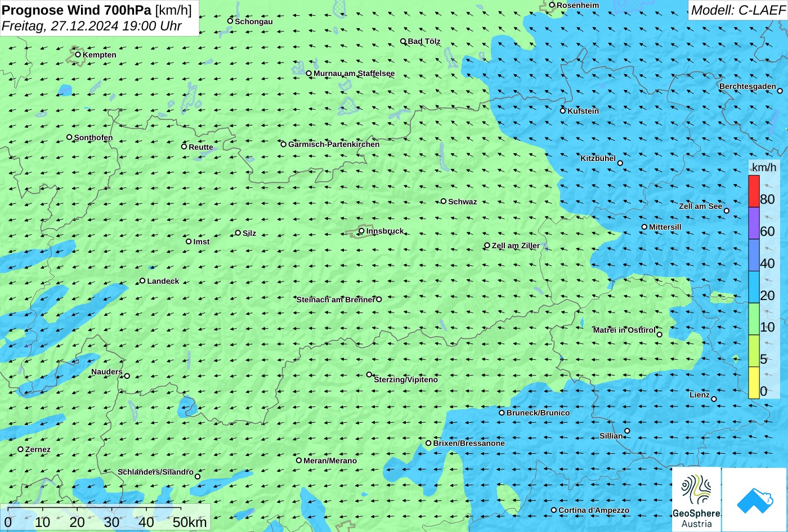Click the 'Prognose Wind 700hPa' title
Screen dimensions: 788x532
pos(77,10)
